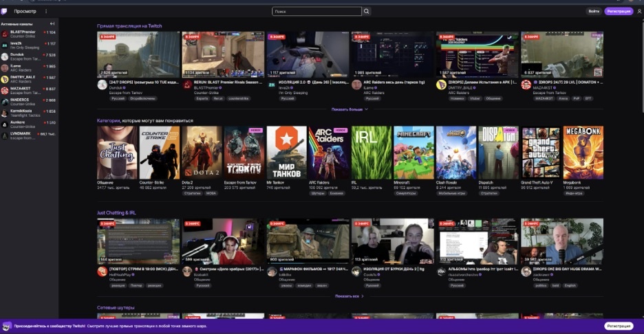Open LVNDMARK avatar in sidebar
The width and height of the screenshot is (644, 334).
(x=5, y=136)
